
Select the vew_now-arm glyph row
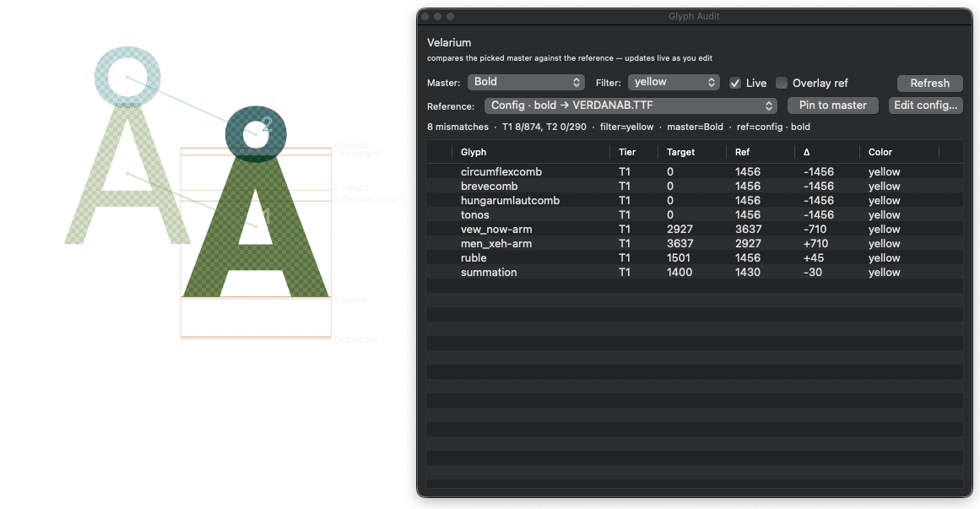695,229
